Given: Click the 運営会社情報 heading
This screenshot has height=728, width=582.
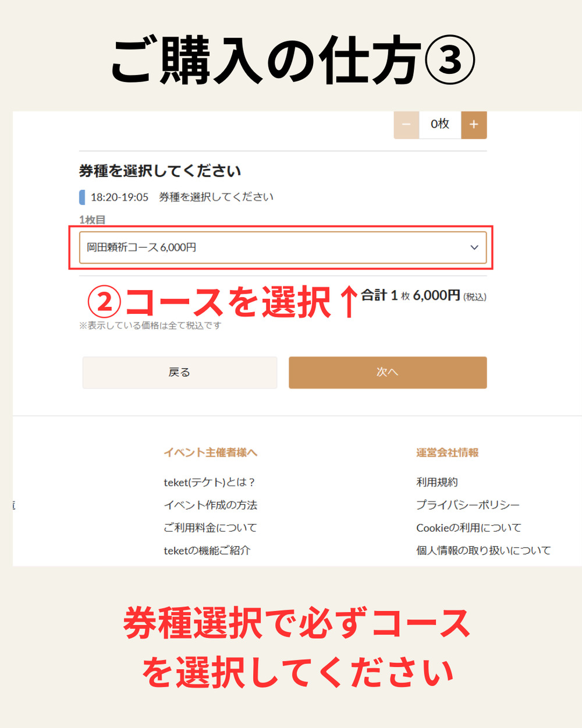Looking at the screenshot, I should coord(448,453).
